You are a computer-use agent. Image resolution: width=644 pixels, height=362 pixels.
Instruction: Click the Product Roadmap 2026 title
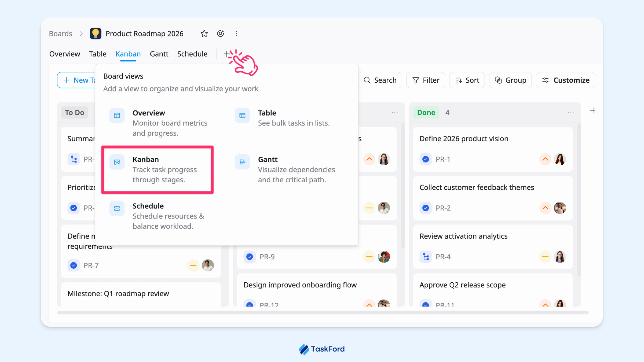click(144, 34)
